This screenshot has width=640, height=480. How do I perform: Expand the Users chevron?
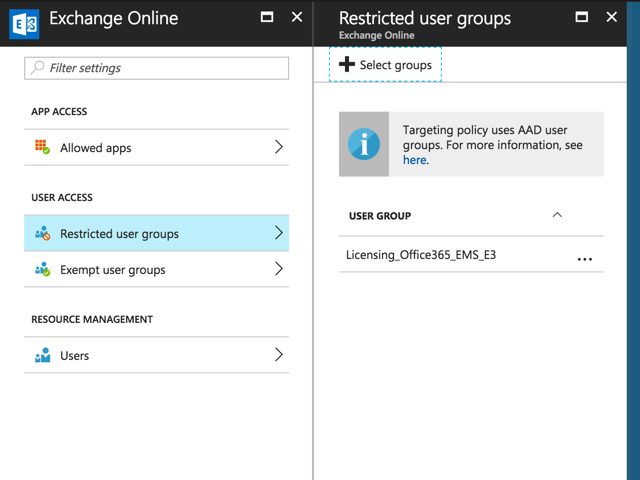pyautogui.click(x=279, y=355)
